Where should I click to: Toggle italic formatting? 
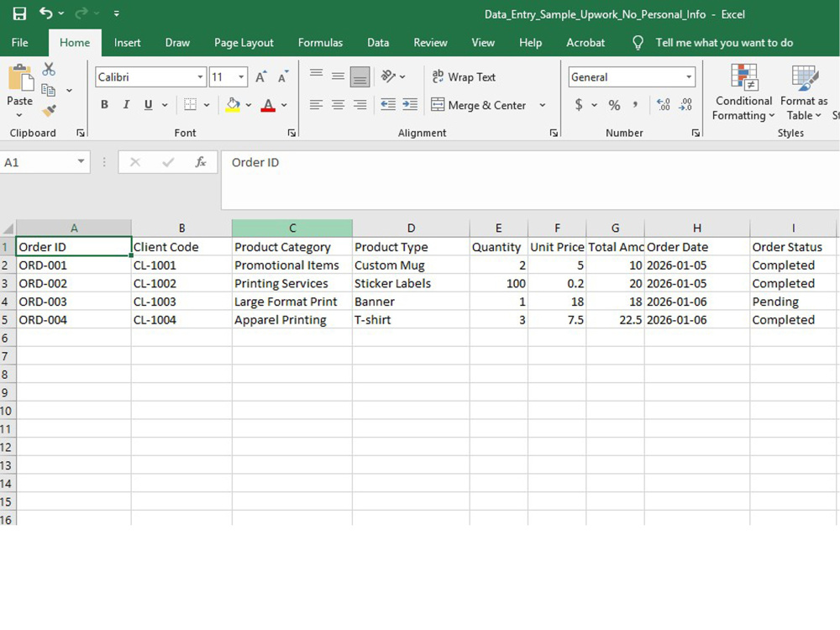[127, 104]
